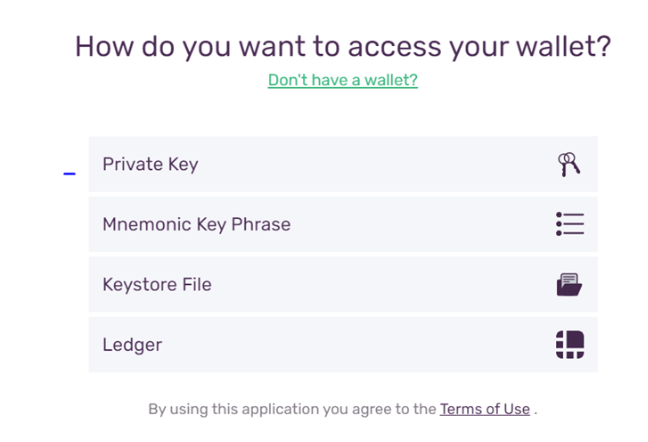Click the blue dash beside Private Key
648x442 pixels.
click(x=69, y=174)
